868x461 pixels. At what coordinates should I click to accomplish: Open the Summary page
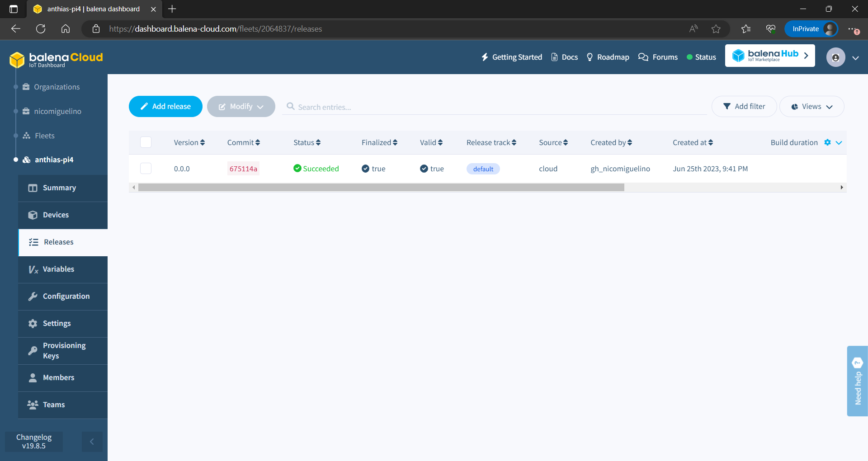[x=63, y=188]
